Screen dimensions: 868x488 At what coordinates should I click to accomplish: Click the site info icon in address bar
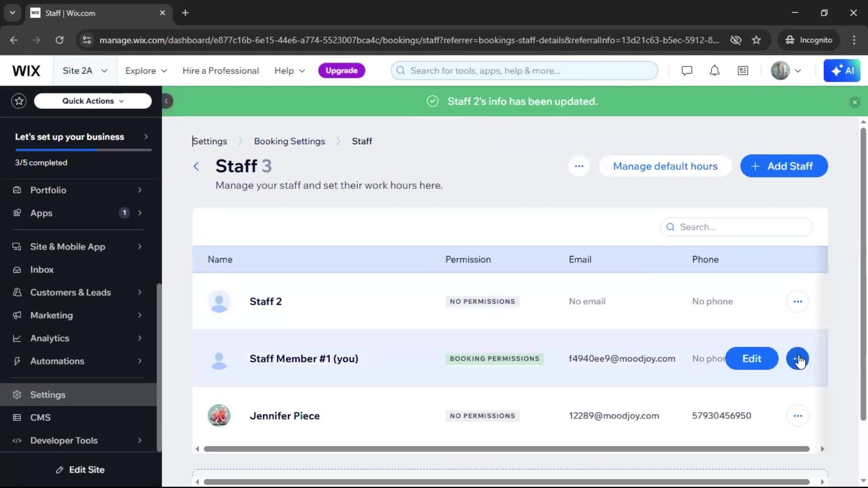pyautogui.click(x=87, y=40)
